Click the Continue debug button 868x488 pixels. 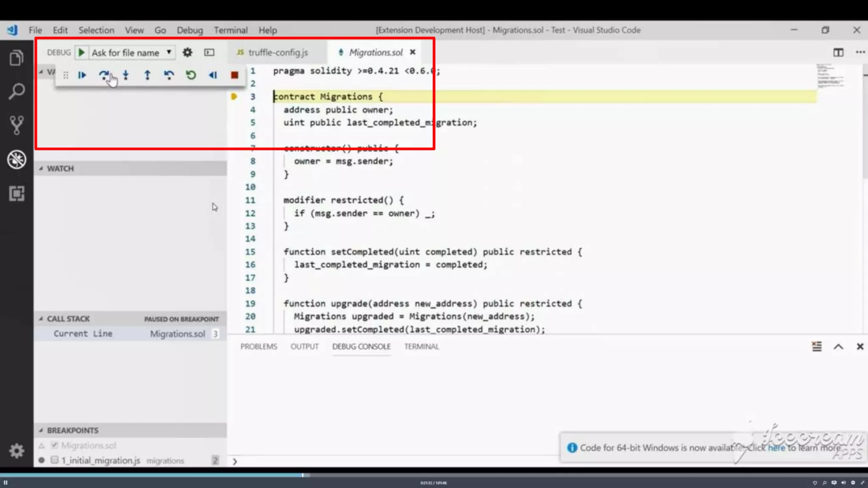click(82, 75)
